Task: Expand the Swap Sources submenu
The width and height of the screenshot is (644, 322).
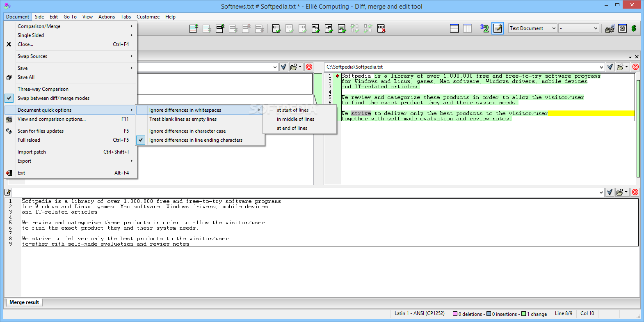Action: pos(71,56)
